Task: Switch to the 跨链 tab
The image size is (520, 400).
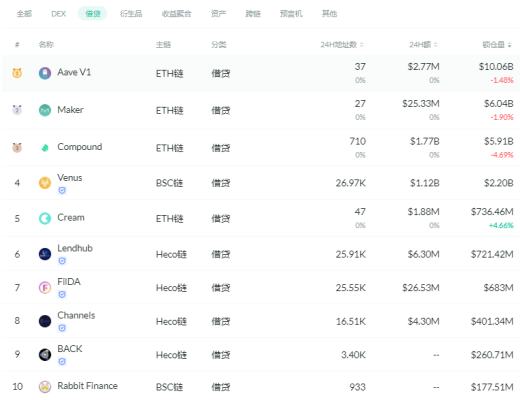Action: point(253,13)
